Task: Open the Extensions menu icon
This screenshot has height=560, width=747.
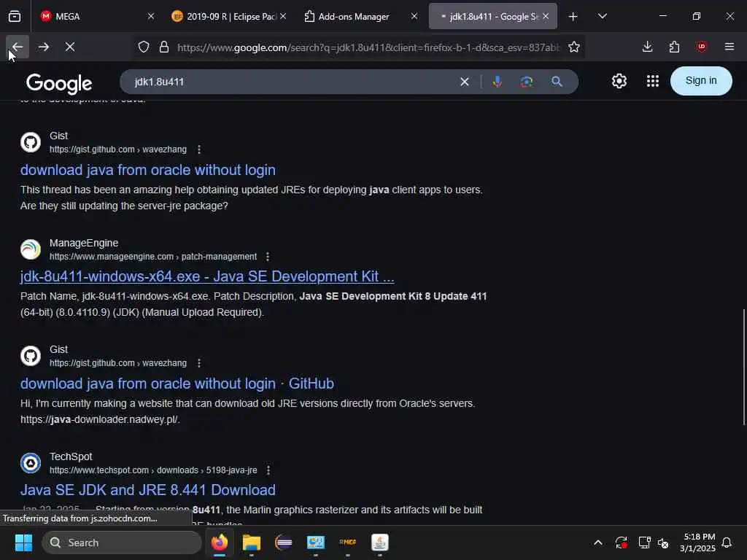Action: point(674,47)
